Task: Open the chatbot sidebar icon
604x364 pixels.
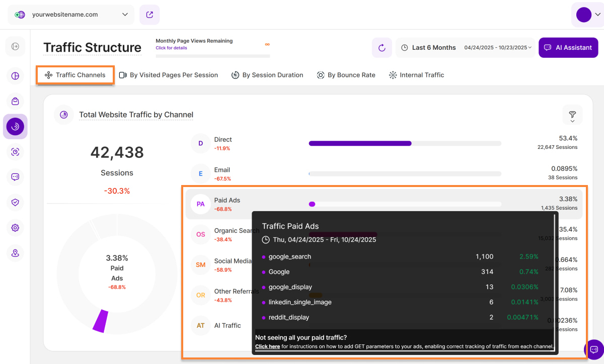Action: [15, 177]
